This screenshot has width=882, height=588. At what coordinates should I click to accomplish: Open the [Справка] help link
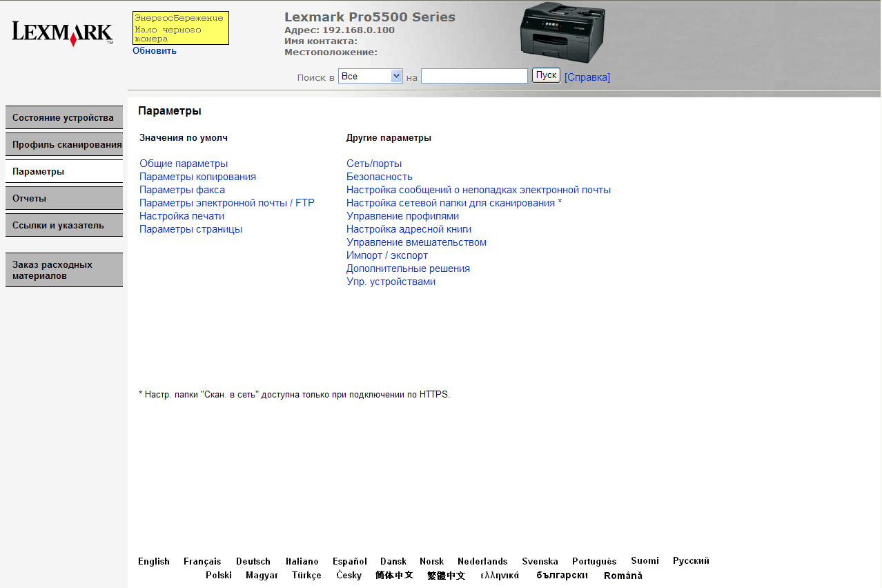pyautogui.click(x=587, y=77)
